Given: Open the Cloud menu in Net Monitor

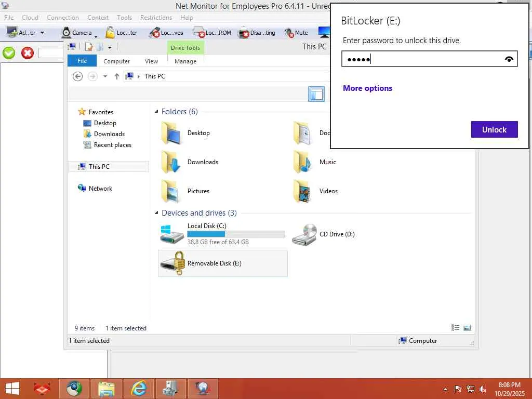Looking at the screenshot, I should [x=30, y=18].
